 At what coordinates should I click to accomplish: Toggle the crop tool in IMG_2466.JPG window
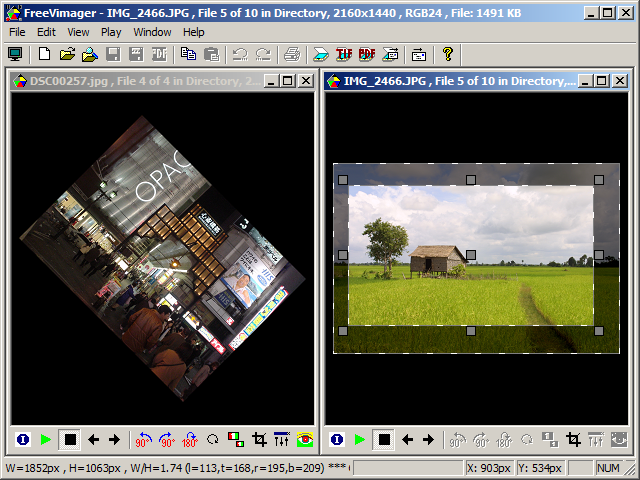pos(573,439)
